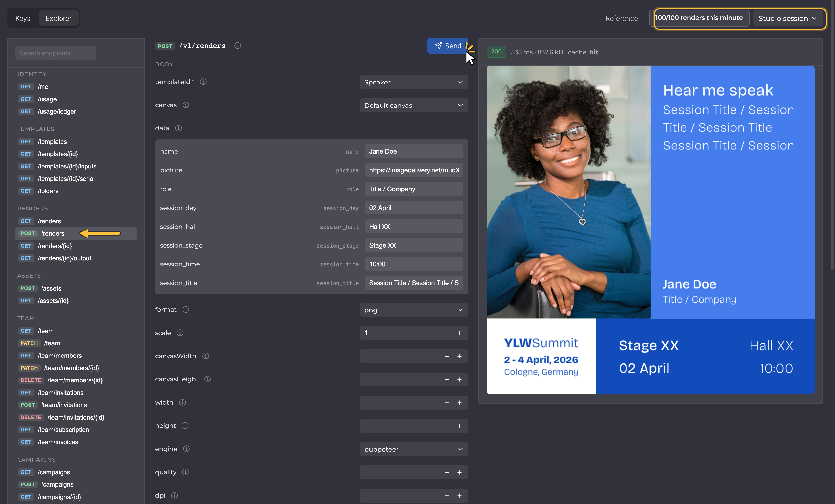Select GET /usage/ledger endpoint
835x504 pixels.
click(x=76, y=111)
